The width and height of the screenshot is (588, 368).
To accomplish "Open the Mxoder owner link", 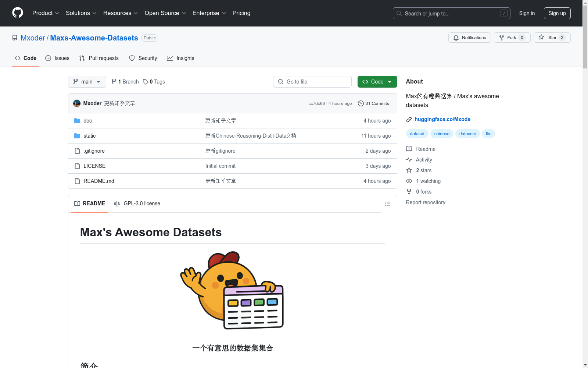I will click(33, 38).
